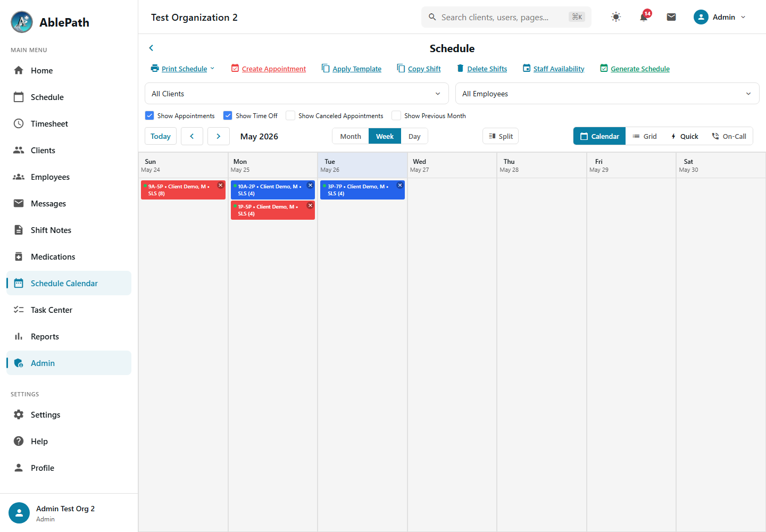Image resolution: width=766 pixels, height=532 pixels.
Task: Click the Medications icon in sidebar
Action: [x=19, y=256]
